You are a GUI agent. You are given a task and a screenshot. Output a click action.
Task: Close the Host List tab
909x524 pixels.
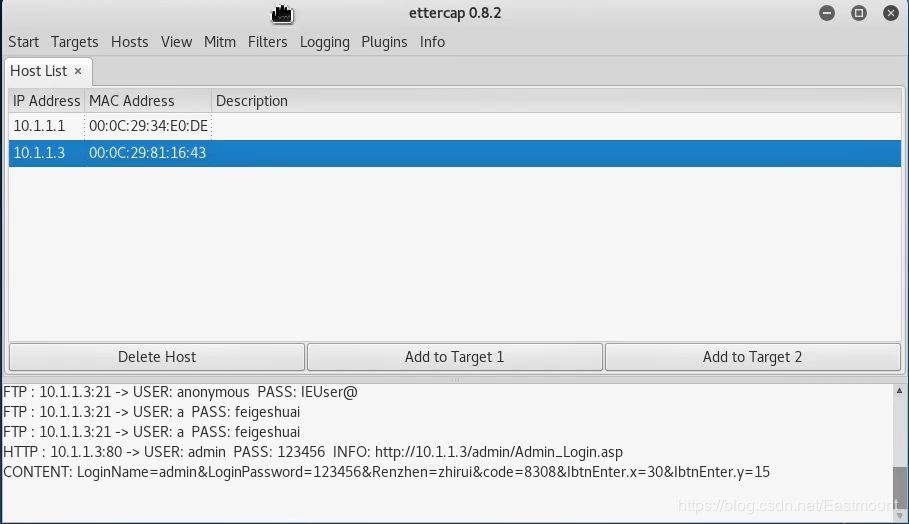78,71
